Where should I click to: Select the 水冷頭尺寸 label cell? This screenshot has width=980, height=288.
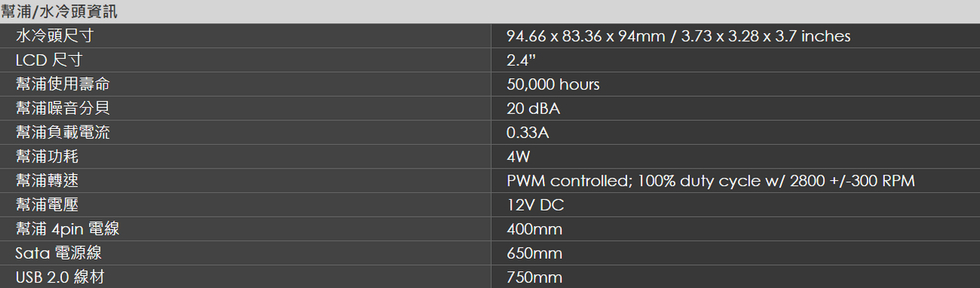pyautogui.click(x=245, y=36)
